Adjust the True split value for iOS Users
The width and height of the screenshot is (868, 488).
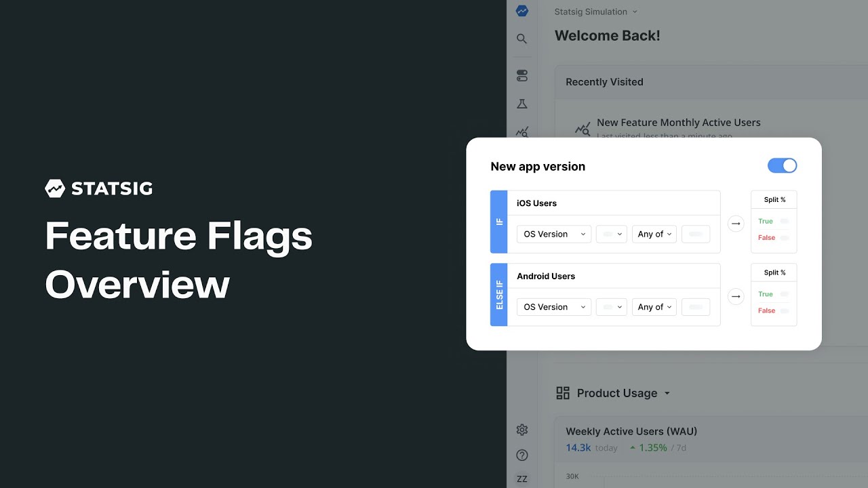pyautogui.click(x=784, y=222)
